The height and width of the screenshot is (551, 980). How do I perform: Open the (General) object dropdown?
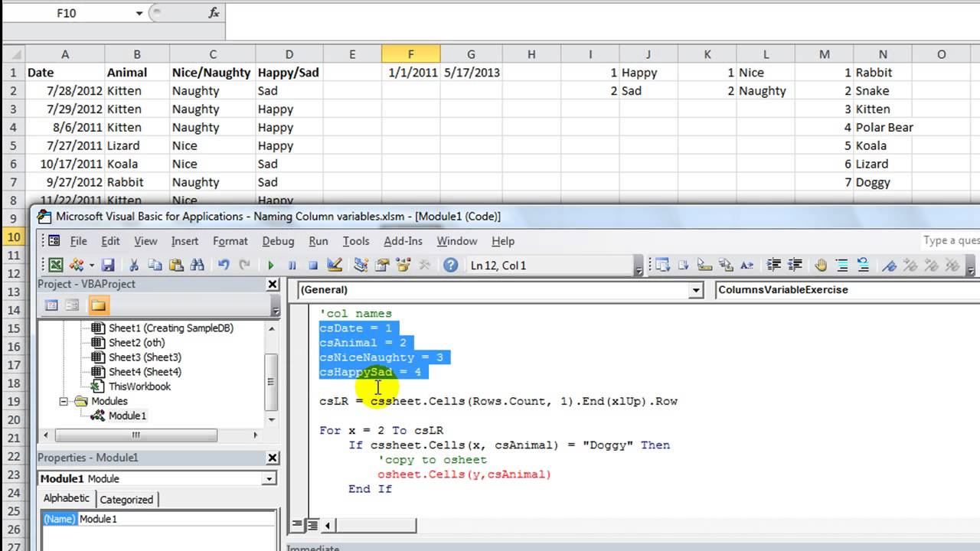pos(696,290)
